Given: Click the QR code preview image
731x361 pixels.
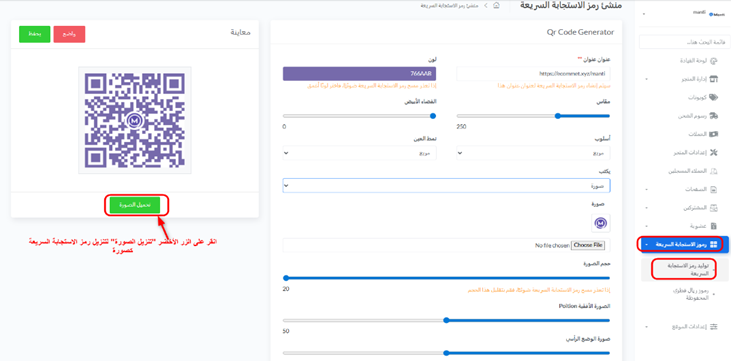Looking at the screenshot, I should click(135, 120).
